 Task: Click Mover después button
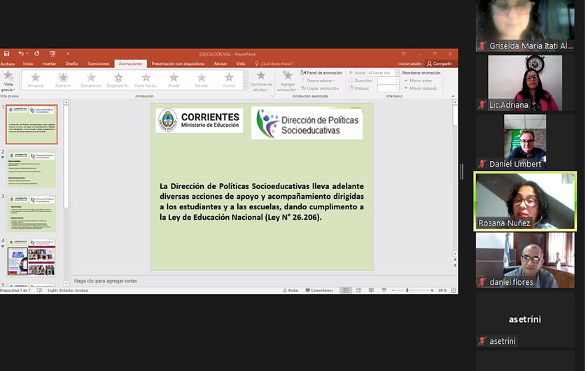(x=420, y=88)
